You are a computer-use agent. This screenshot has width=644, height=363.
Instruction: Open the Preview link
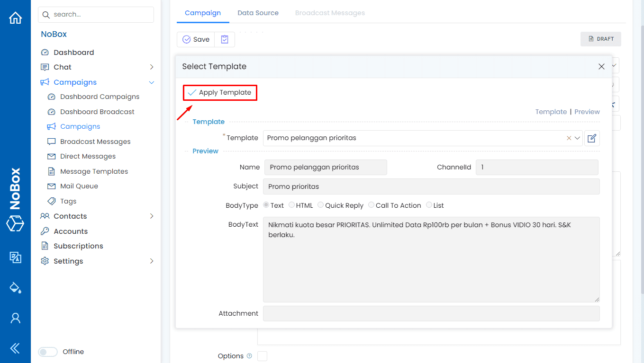[587, 112]
